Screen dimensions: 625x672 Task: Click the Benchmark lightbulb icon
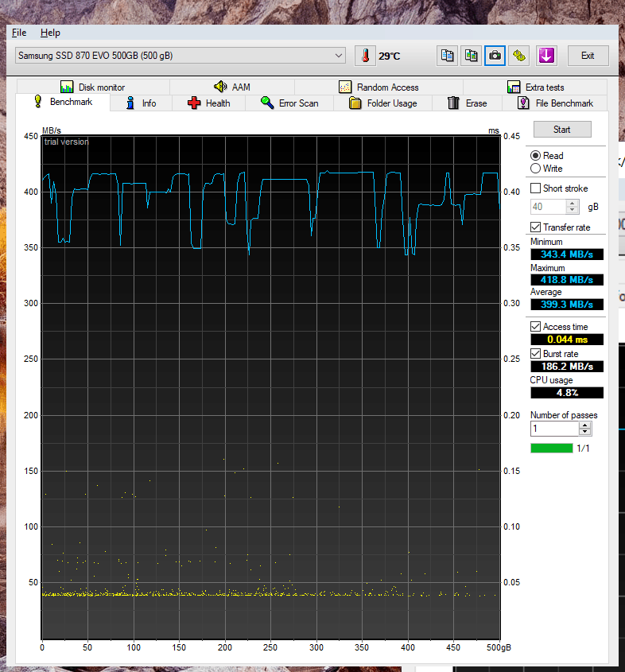(x=38, y=102)
